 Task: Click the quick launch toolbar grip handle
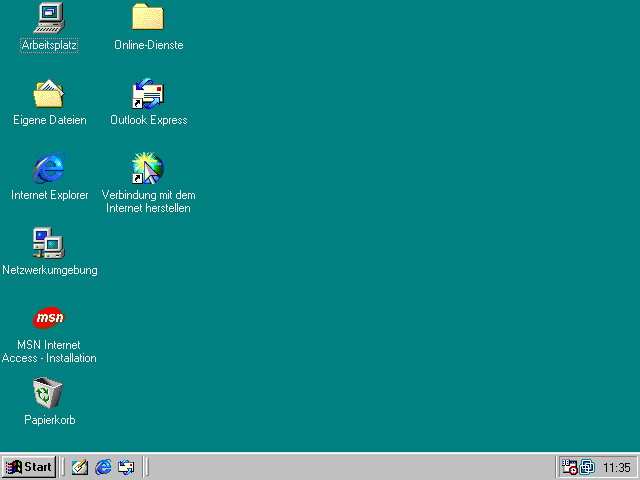[x=63, y=467]
